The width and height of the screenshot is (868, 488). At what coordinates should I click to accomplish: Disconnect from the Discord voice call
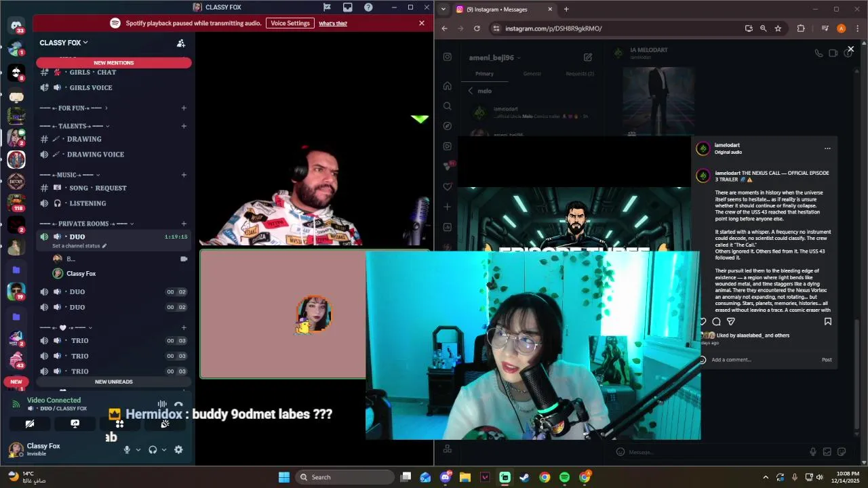point(178,405)
